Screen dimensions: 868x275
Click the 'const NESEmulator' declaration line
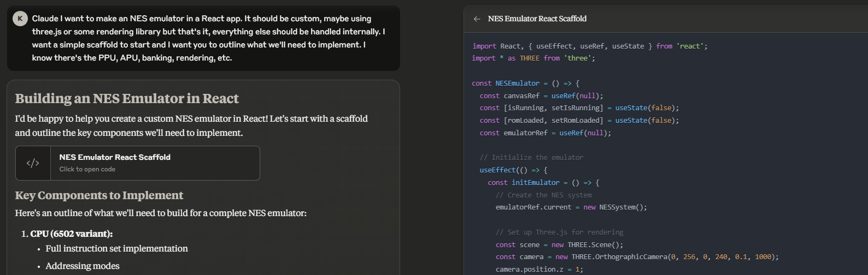[x=525, y=83]
